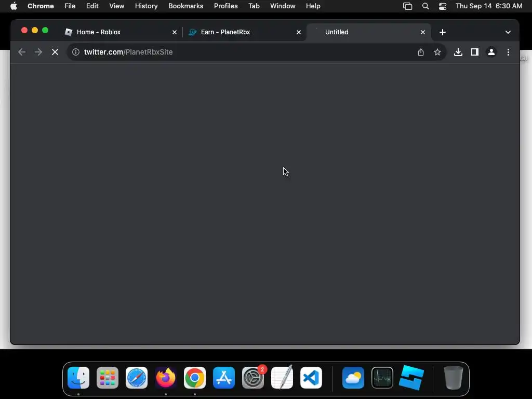Go back to the previous page
Viewport: 532px width, 399px height.
(x=22, y=52)
